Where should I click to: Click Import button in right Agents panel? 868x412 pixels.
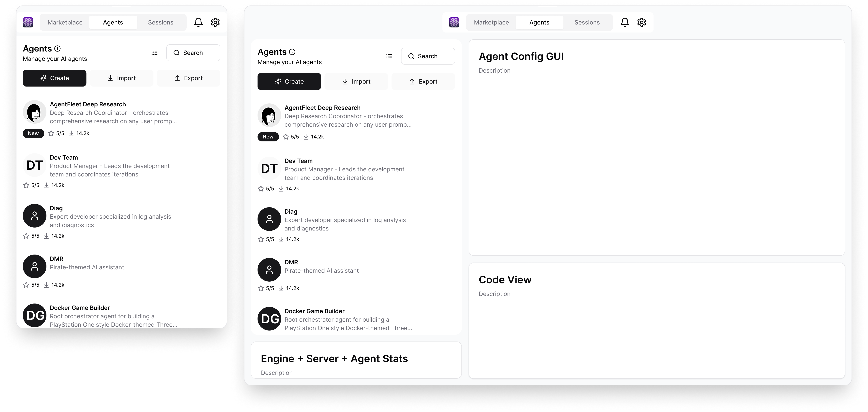click(x=356, y=81)
